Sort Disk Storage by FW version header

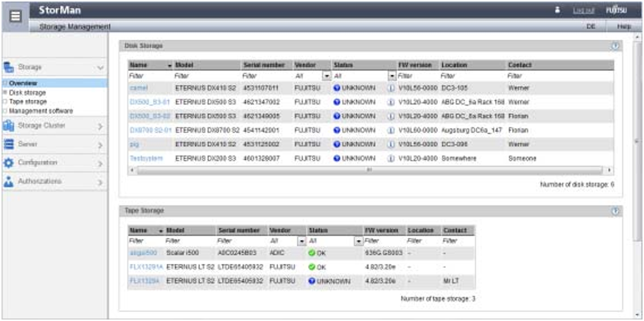click(x=415, y=65)
